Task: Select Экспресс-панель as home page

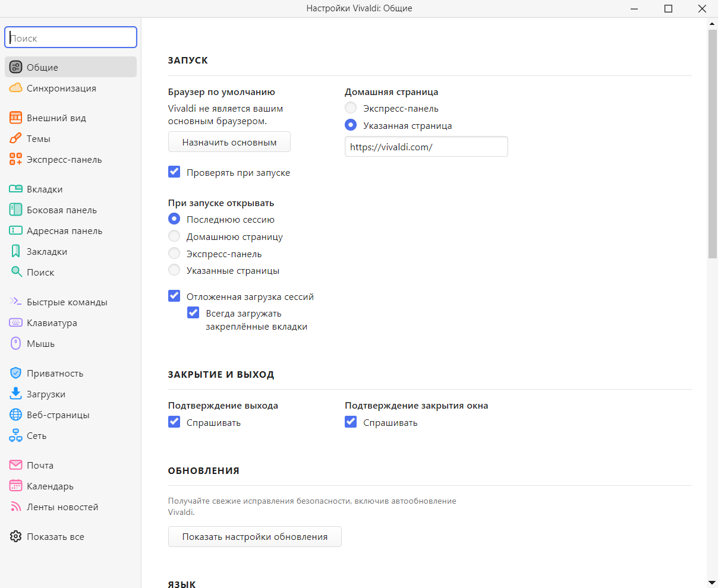Action: point(351,108)
